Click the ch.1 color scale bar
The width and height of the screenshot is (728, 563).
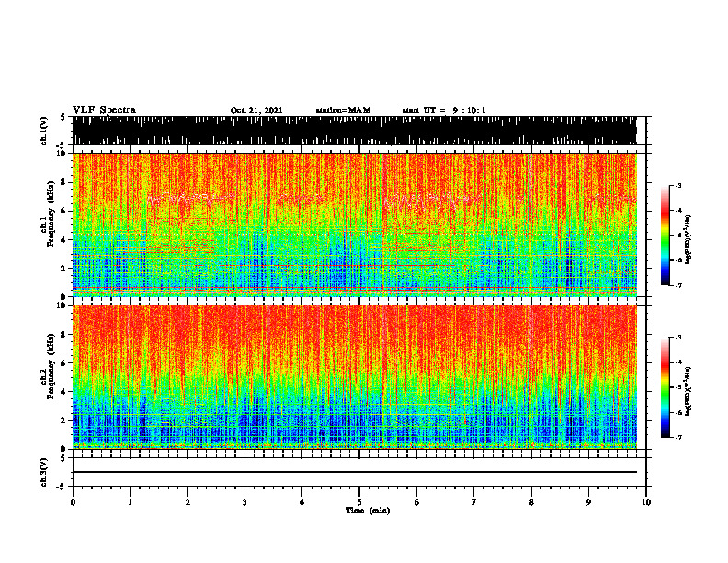[665, 236]
